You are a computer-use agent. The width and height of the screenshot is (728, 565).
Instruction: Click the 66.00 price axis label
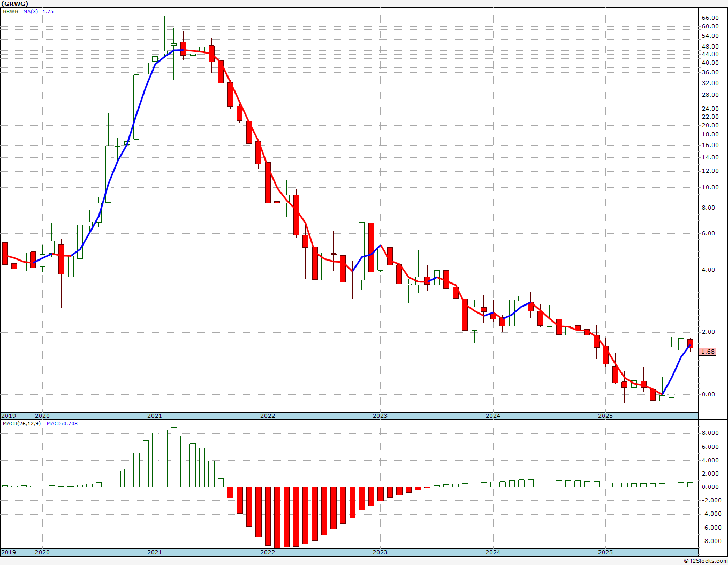point(710,18)
